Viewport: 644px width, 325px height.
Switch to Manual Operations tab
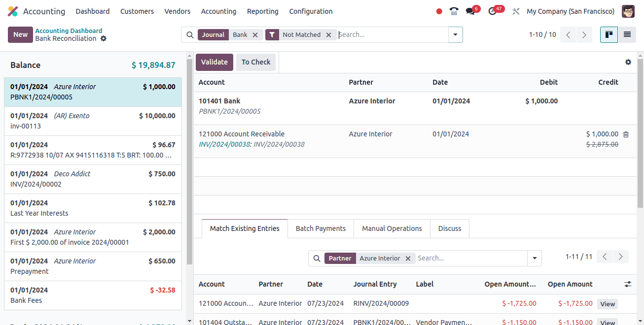click(392, 228)
